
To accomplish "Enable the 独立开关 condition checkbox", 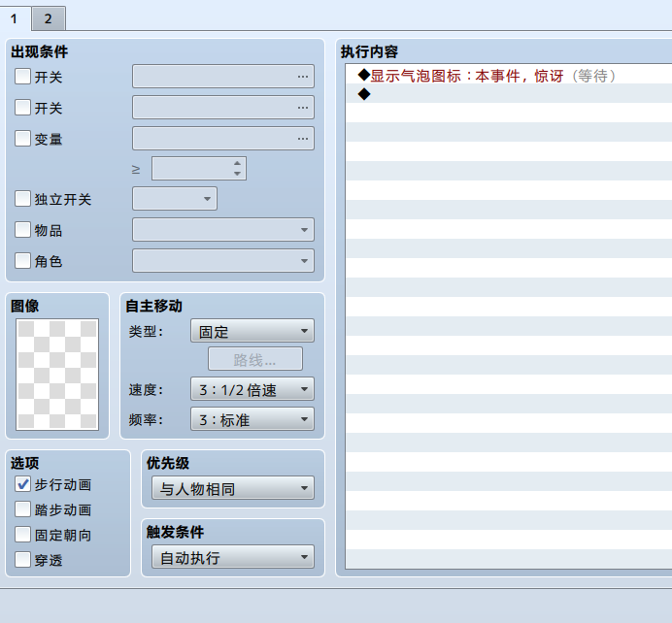I will (x=22, y=199).
